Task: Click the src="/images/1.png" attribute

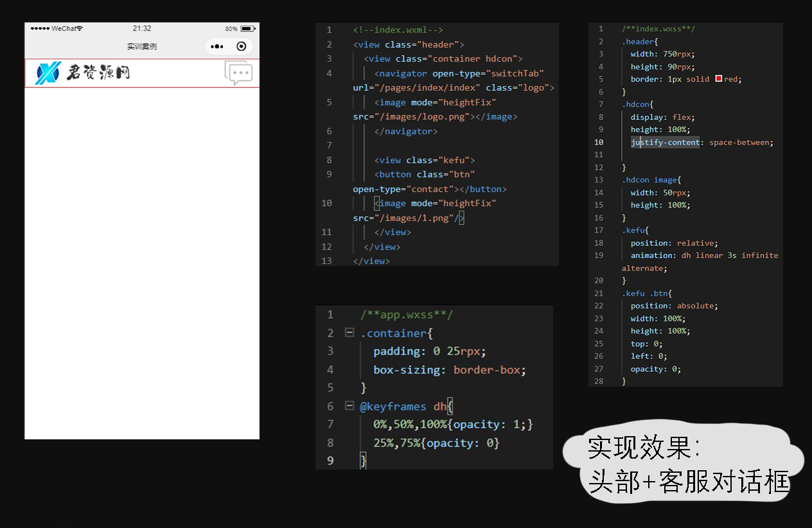Action: (403, 218)
